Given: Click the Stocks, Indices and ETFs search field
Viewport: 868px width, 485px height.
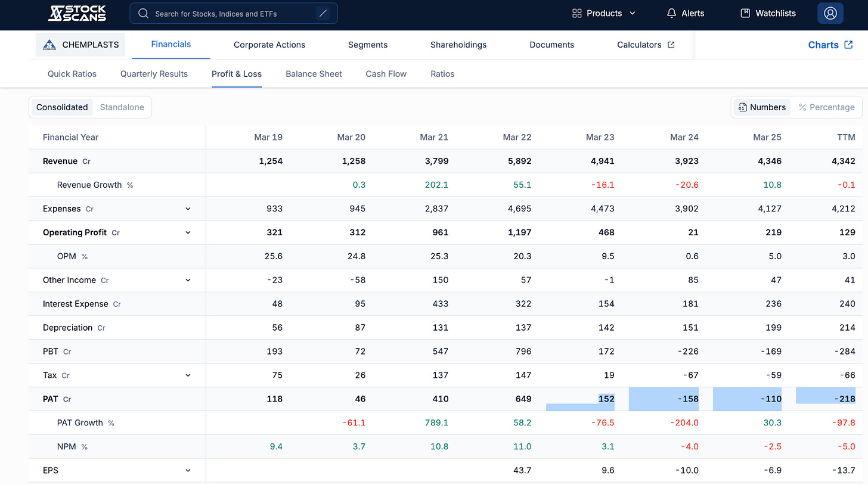Looking at the screenshot, I should pos(234,13).
